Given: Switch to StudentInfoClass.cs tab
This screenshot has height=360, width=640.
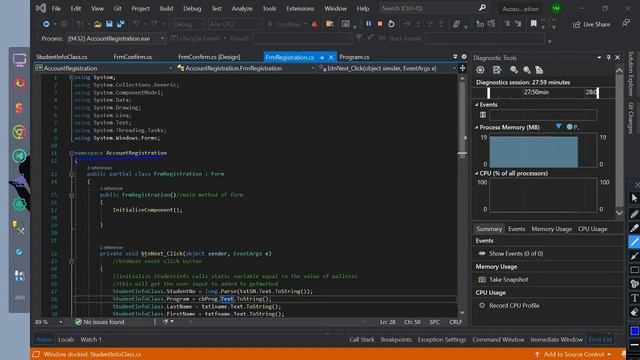Looking at the screenshot, I should click(62, 57).
